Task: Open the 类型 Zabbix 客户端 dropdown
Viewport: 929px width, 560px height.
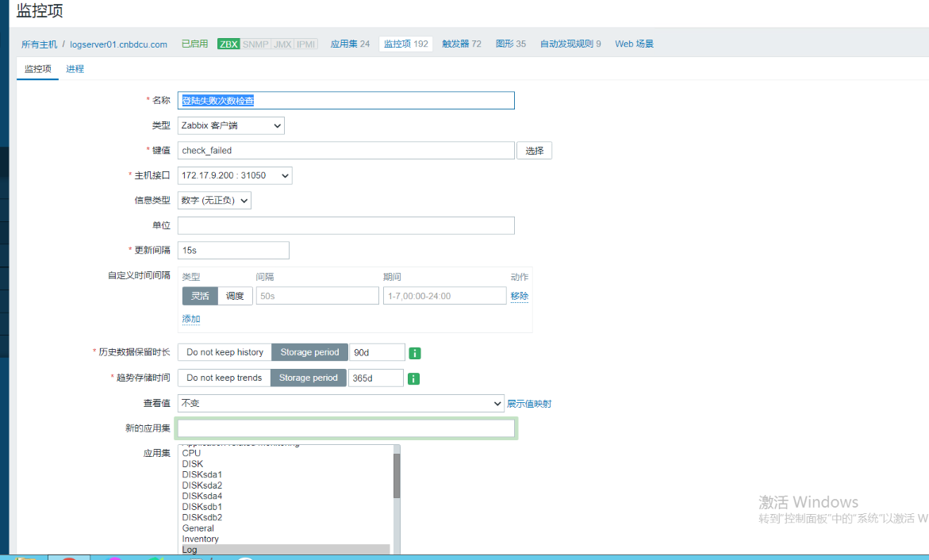Action: coord(231,125)
